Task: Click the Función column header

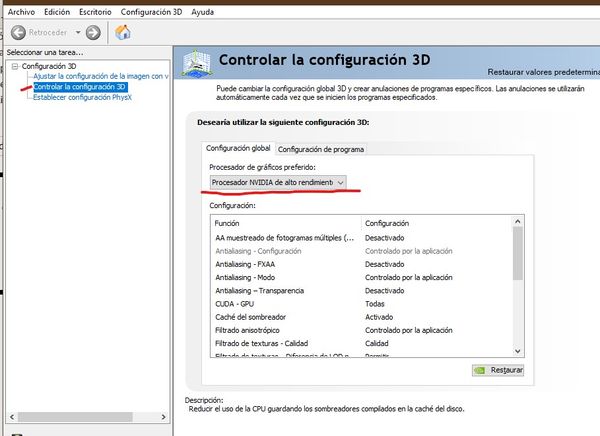Action: 285,223
